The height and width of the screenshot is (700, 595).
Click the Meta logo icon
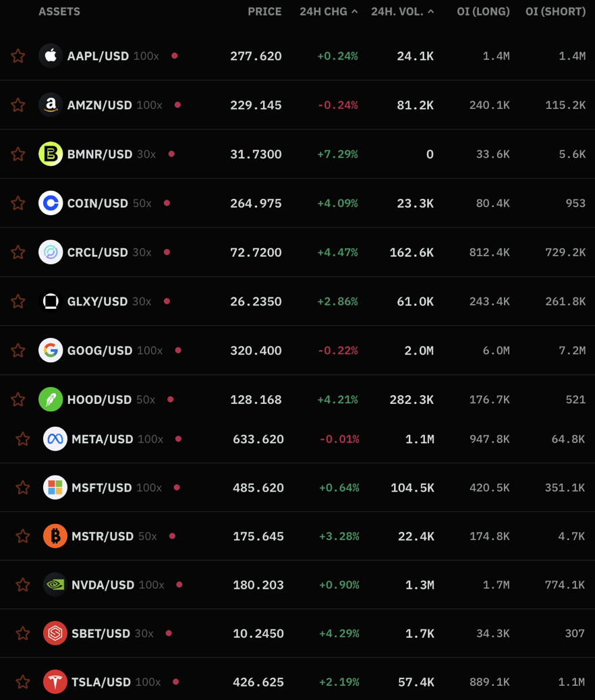coord(55,439)
